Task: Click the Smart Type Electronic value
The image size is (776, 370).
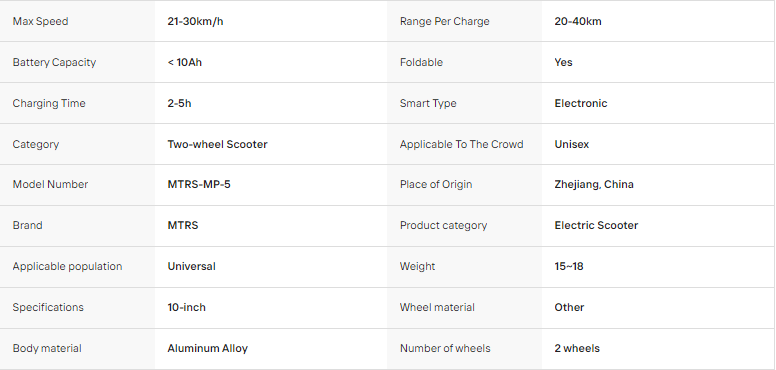Action: (581, 103)
